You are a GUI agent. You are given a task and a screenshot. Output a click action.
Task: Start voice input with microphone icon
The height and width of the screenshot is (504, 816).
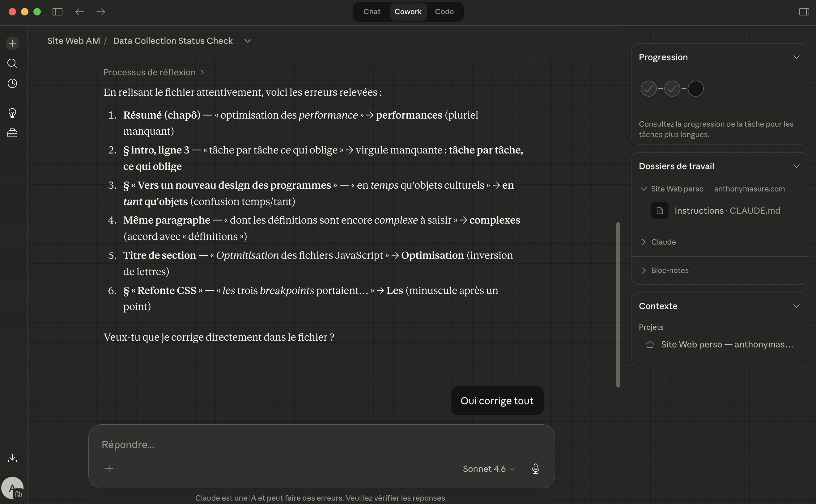click(x=535, y=468)
